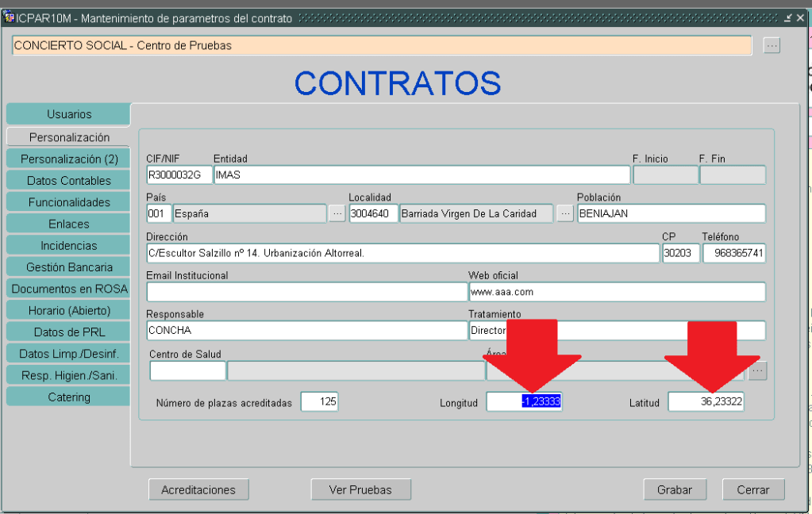This screenshot has height=514, width=812.
Task: Click the window icon in title bar
Action: coord(9,17)
